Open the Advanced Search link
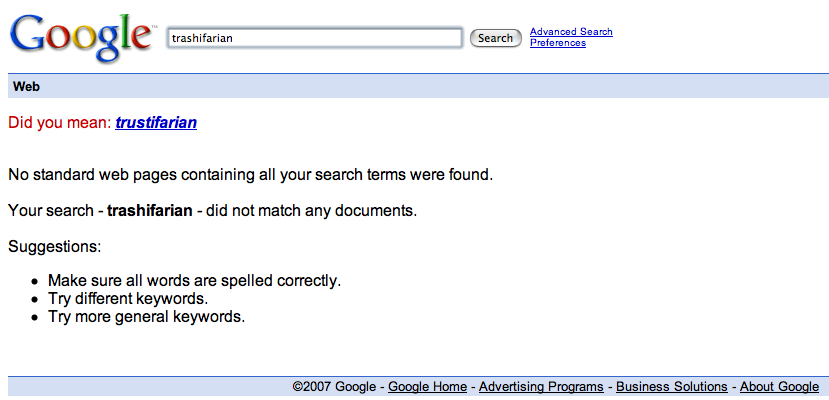This screenshot has height=400, width=829. tap(571, 32)
